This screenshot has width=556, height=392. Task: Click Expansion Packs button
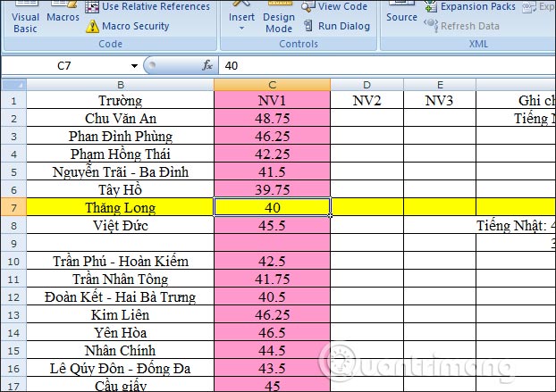(470, 6)
